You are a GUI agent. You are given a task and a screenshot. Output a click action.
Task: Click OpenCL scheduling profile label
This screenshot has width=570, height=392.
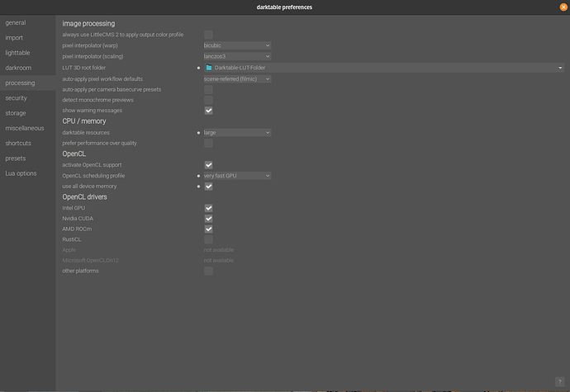(93, 176)
